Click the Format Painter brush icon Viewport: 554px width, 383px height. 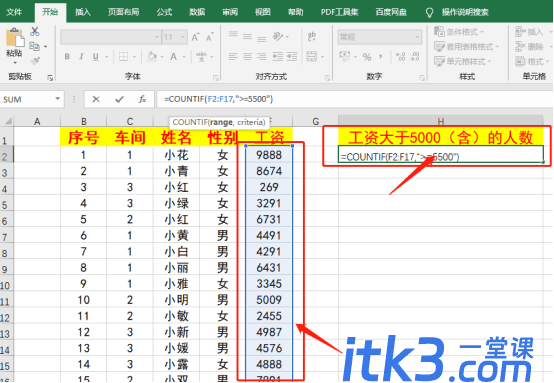34,61
